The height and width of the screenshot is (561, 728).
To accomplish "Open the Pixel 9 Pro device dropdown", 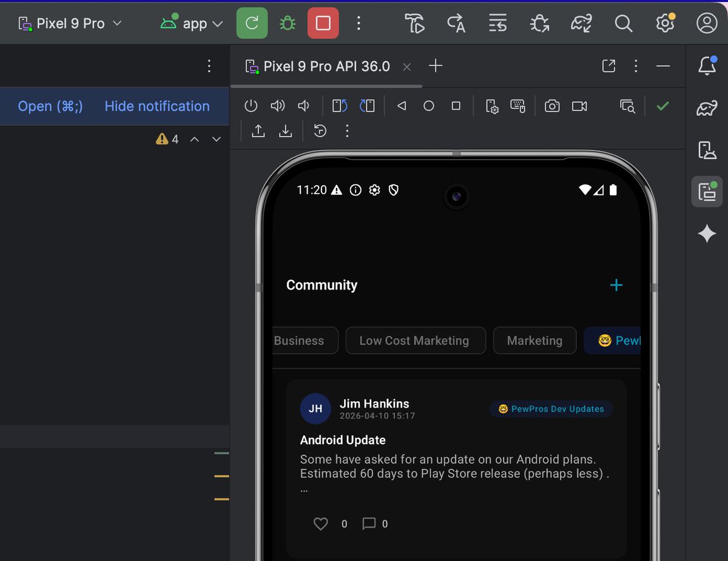I will coord(70,24).
